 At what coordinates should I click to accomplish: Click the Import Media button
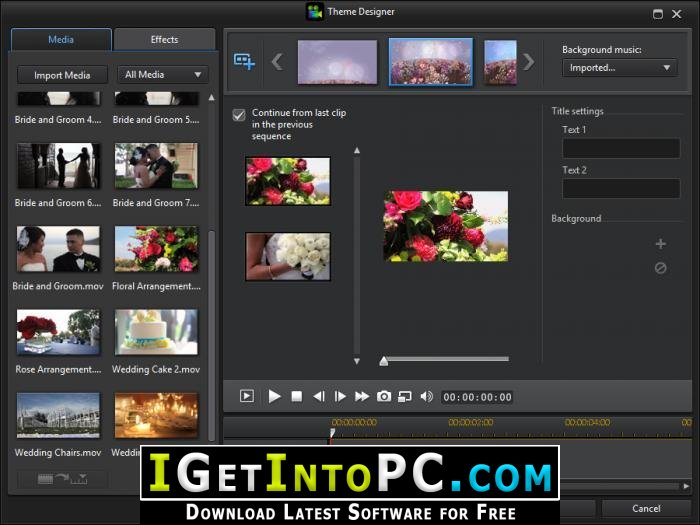(x=62, y=75)
